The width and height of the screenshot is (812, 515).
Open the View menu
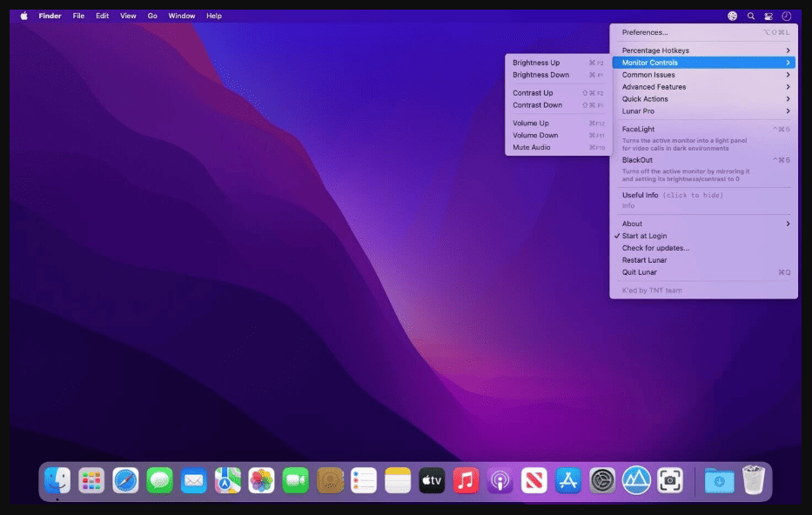tap(128, 16)
